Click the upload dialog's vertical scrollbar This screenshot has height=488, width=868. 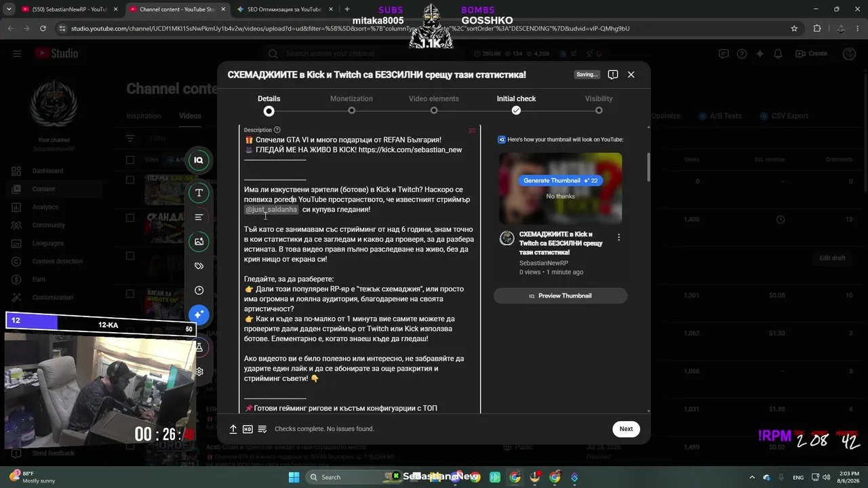pyautogui.click(x=648, y=167)
